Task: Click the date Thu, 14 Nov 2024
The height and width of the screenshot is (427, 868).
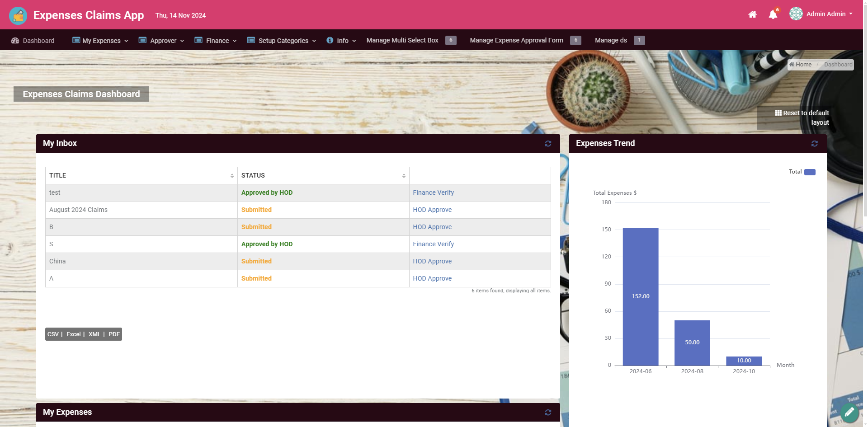Action: [x=180, y=15]
